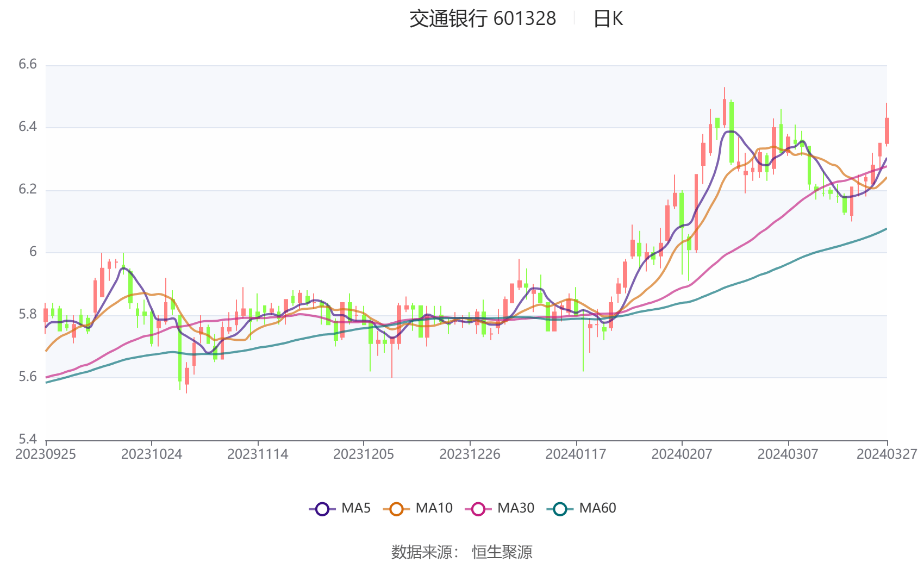Click the x-axis date 20231226
The width and height of the screenshot is (924, 562).
point(470,454)
